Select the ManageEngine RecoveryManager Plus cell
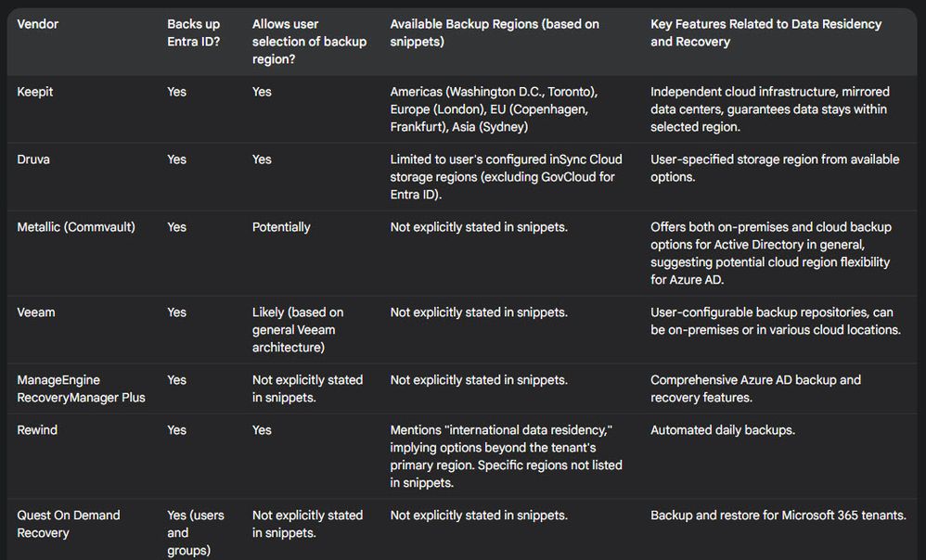The width and height of the screenshot is (926, 560). (x=81, y=388)
